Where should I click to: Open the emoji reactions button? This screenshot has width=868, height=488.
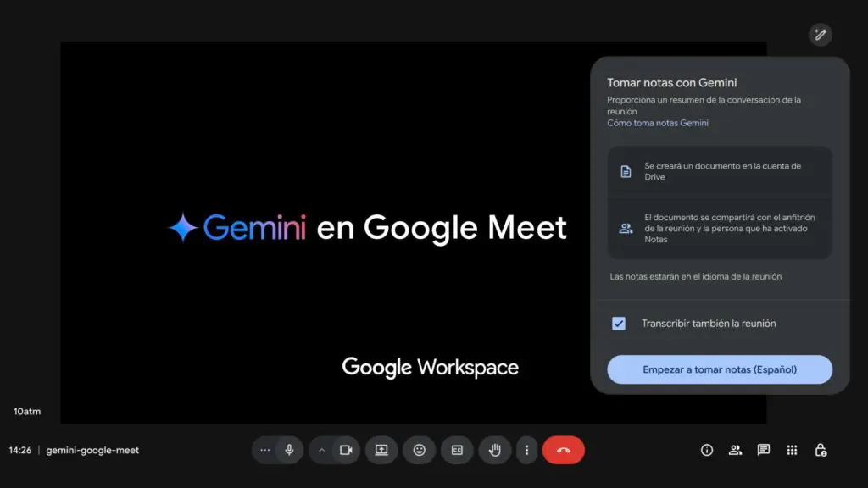(x=419, y=450)
